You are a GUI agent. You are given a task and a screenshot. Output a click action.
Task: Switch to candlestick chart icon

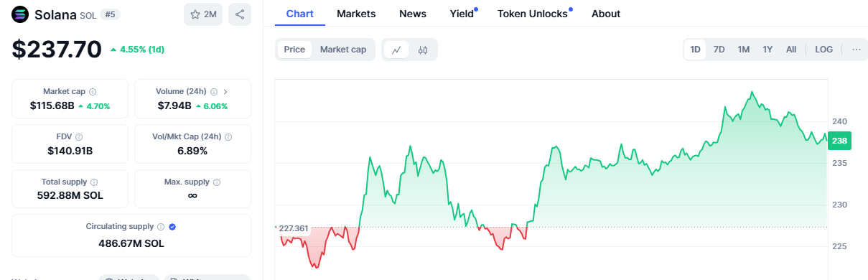[x=423, y=50]
